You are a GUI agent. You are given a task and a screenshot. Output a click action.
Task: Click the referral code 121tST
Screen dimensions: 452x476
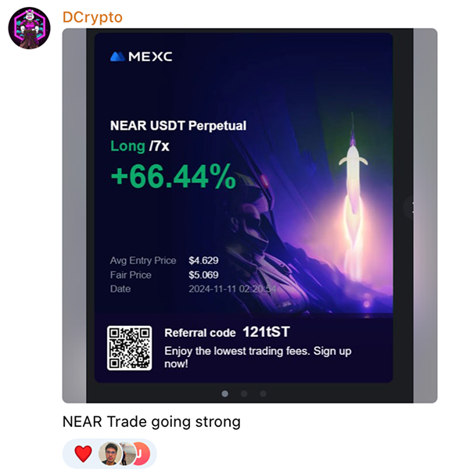tap(266, 332)
